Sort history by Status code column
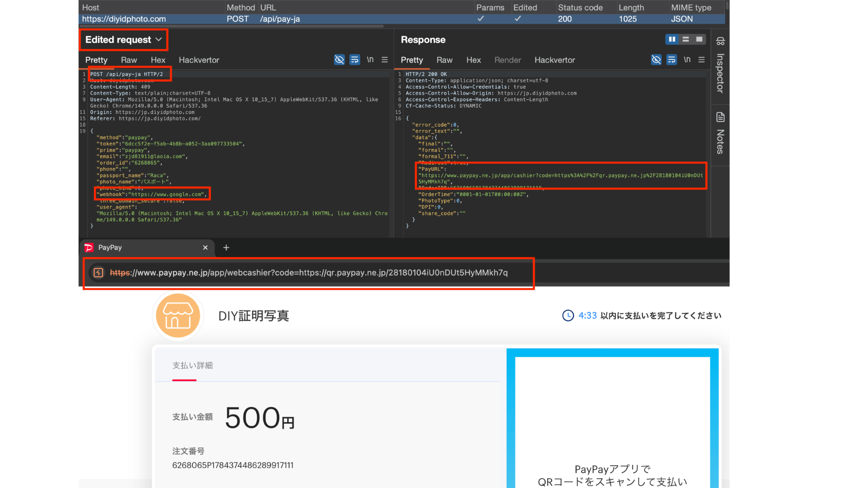The width and height of the screenshot is (868, 488). (580, 7)
